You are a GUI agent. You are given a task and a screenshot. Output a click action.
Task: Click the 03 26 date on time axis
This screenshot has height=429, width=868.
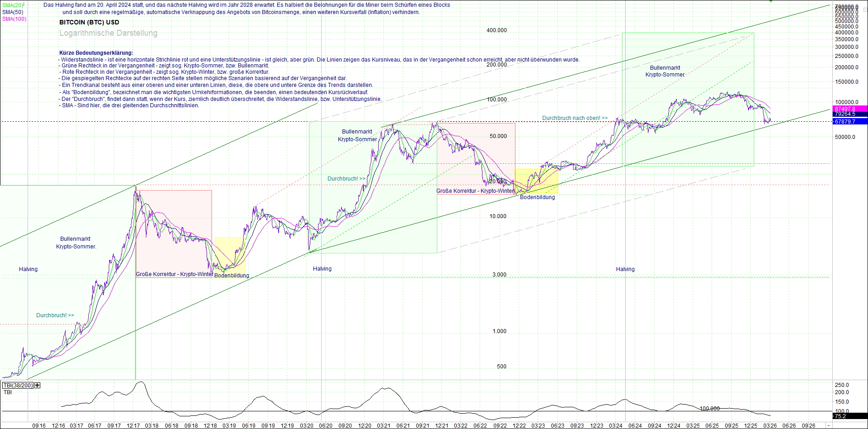pyautogui.click(x=770, y=426)
